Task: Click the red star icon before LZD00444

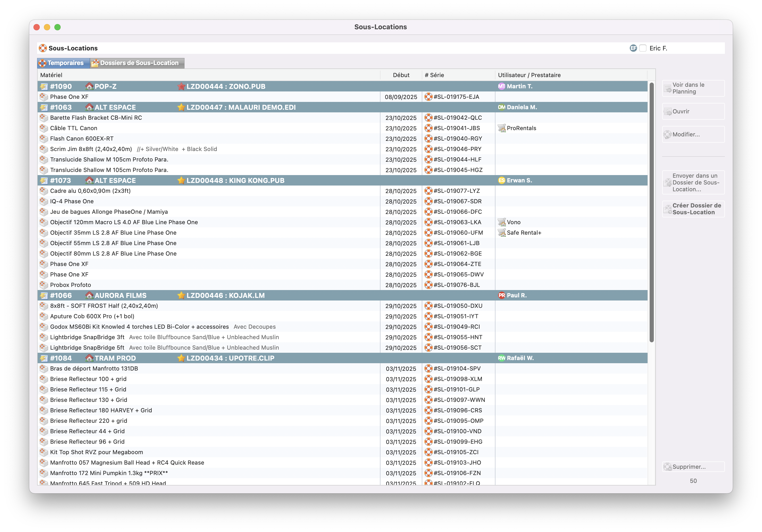Action: tap(181, 87)
